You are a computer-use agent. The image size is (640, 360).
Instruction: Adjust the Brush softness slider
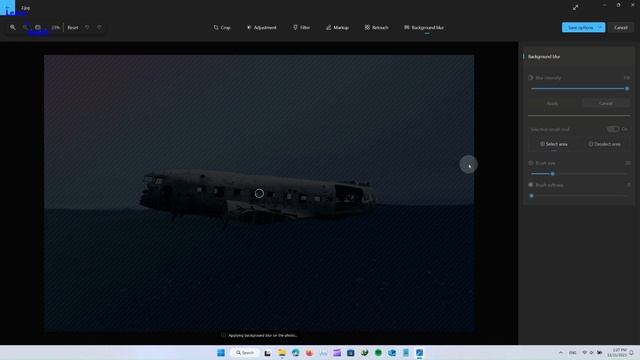pyautogui.click(x=579, y=196)
